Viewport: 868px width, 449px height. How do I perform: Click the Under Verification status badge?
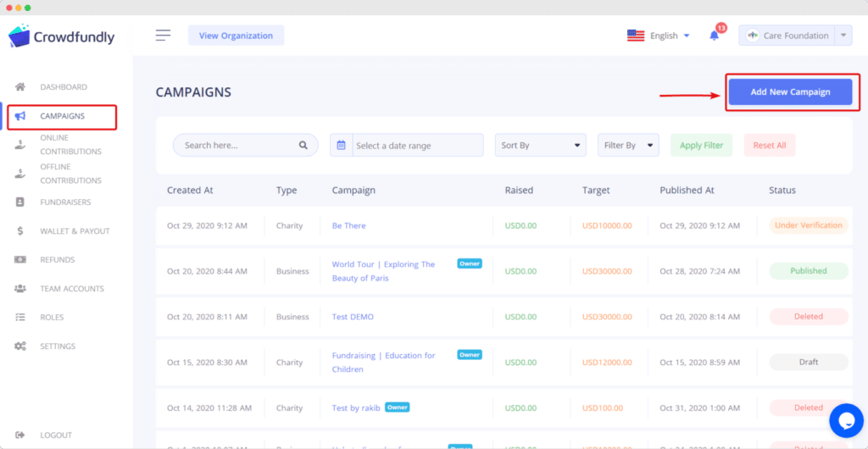[808, 225]
